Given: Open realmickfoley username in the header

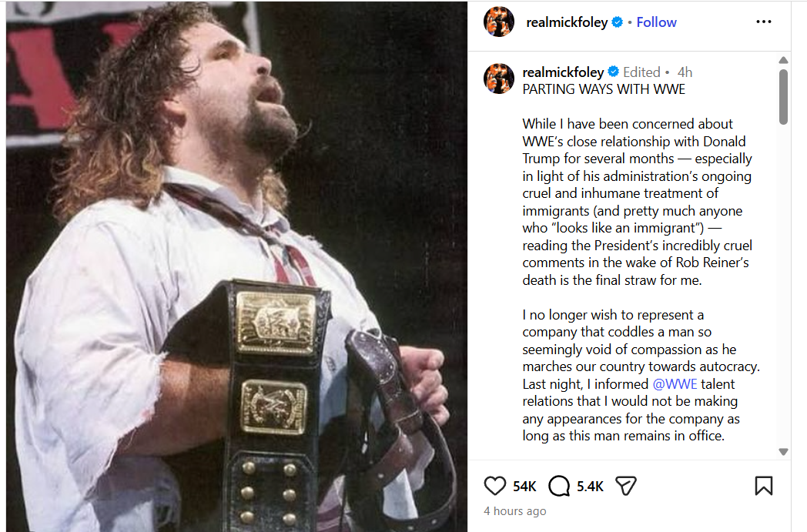Looking at the screenshot, I should (x=567, y=22).
